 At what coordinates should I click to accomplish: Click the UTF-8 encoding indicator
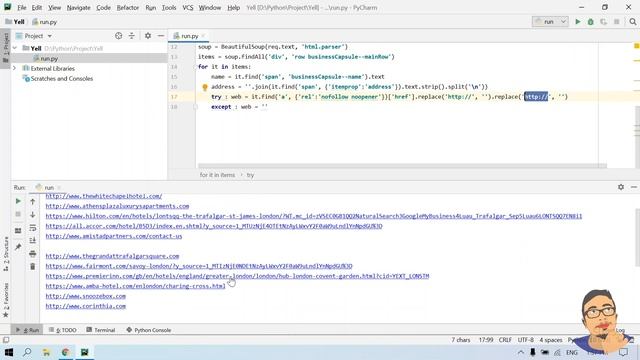(x=525, y=340)
